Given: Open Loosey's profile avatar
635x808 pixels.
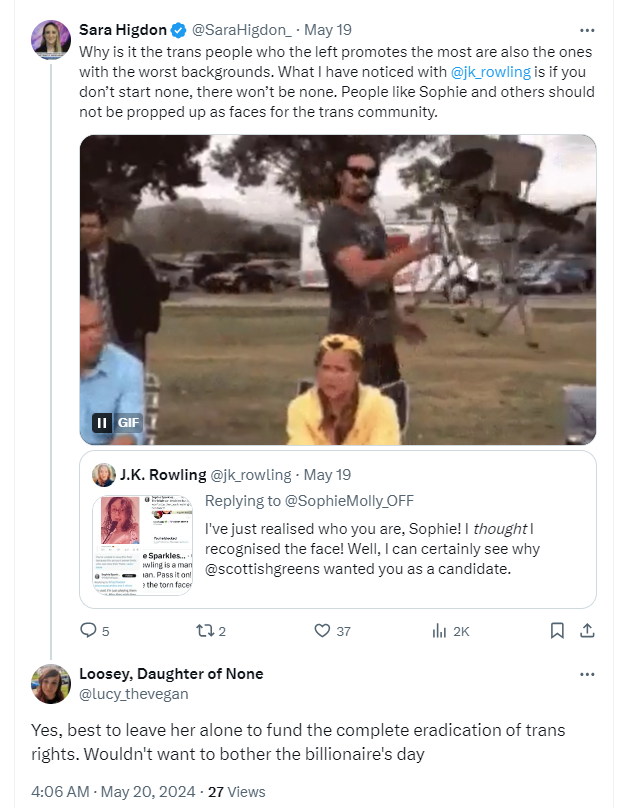Looking at the screenshot, I should pos(51,684).
